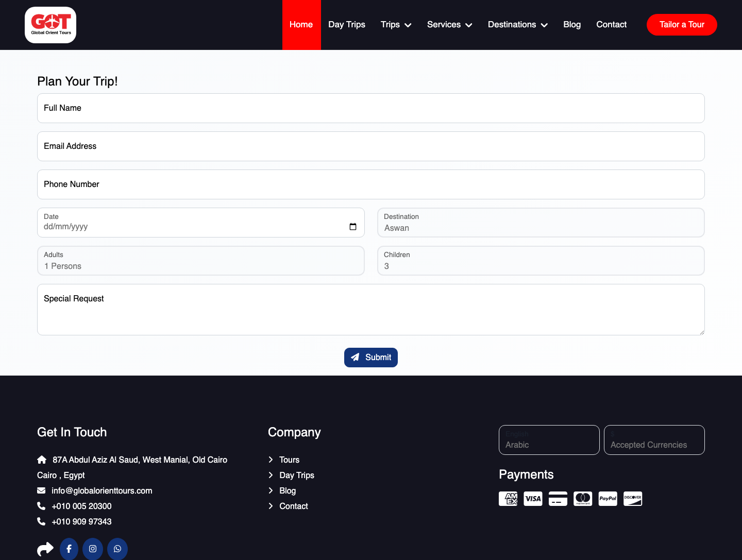742x560 pixels.
Task: Click the Global Orient Tours logo
Action: click(50, 25)
